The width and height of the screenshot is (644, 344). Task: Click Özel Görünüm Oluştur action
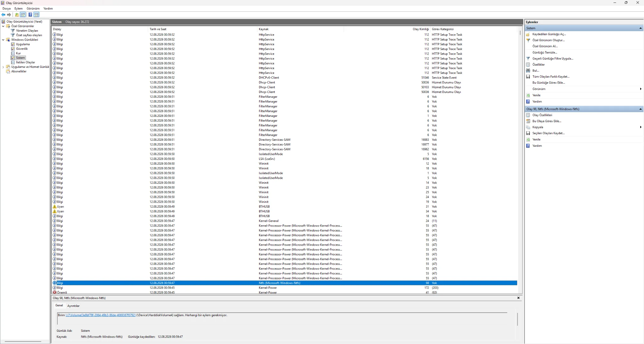pyautogui.click(x=548, y=40)
